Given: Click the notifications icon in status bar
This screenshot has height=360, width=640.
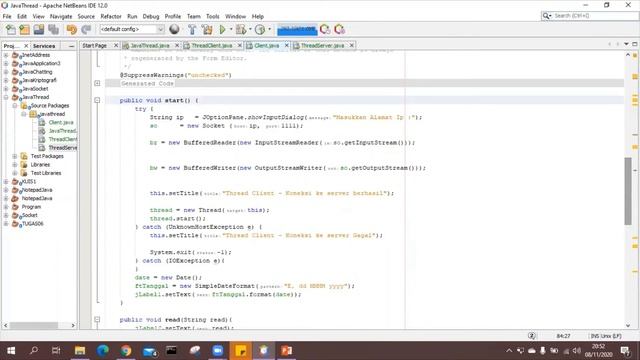Looking at the screenshot, I should [x=531, y=336].
